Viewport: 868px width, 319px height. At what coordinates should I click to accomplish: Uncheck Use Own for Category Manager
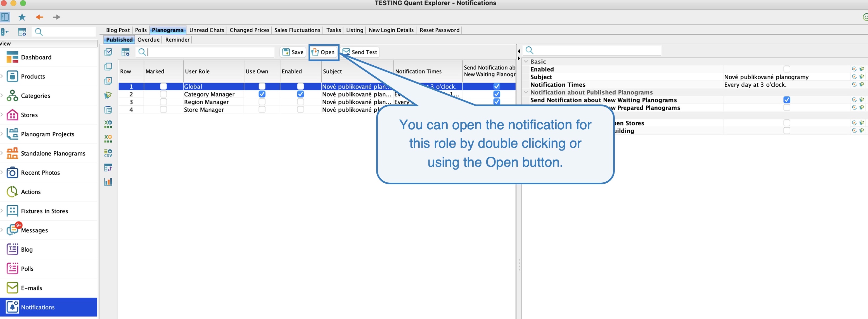click(x=262, y=94)
